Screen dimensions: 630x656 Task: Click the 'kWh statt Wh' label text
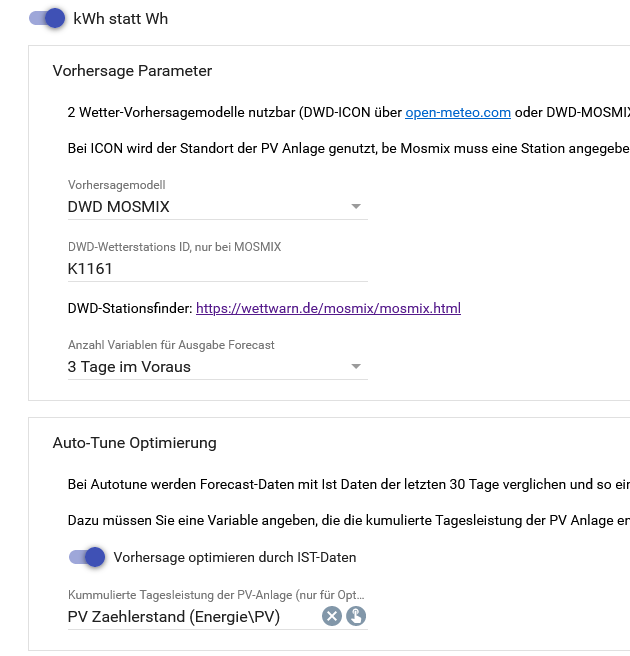point(121,19)
